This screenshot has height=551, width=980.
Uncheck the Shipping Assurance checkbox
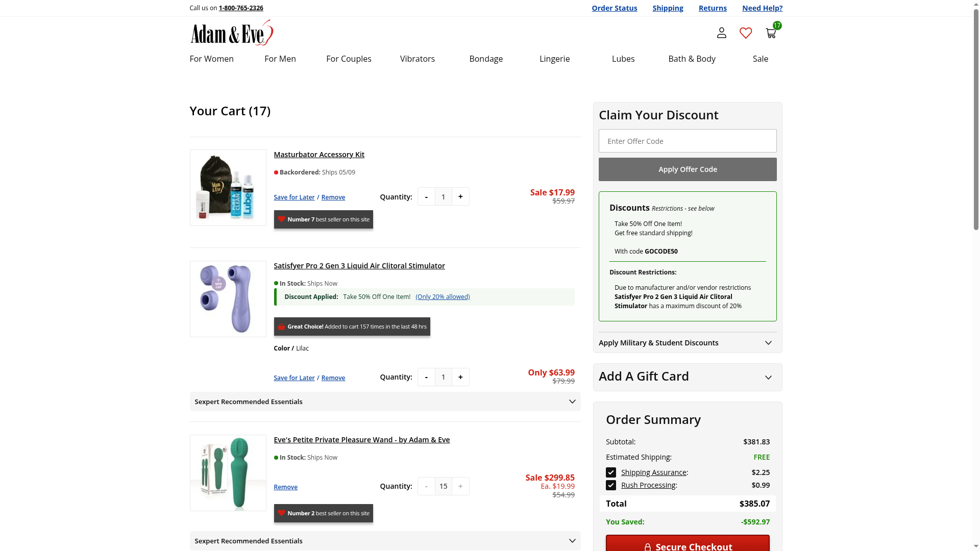[x=611, y=472]
